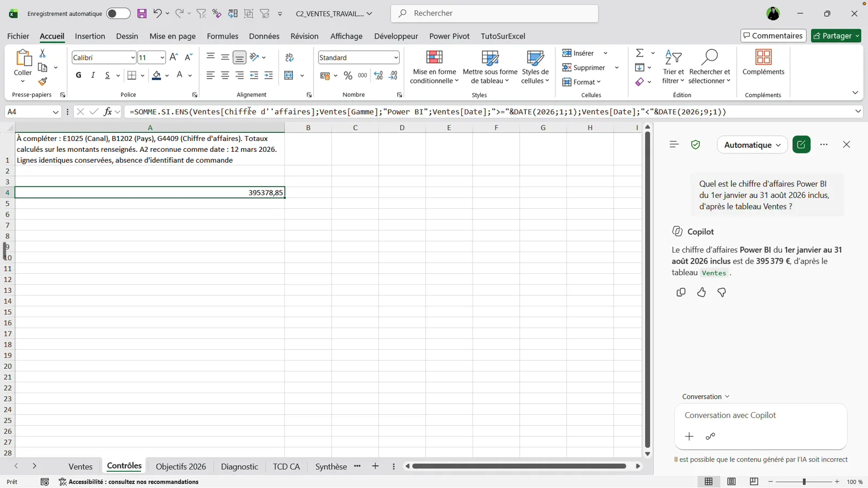Viewport: 868px width, 488px height.
Task: Click the AutoSum sigma icon
Action: click(640, 53)
